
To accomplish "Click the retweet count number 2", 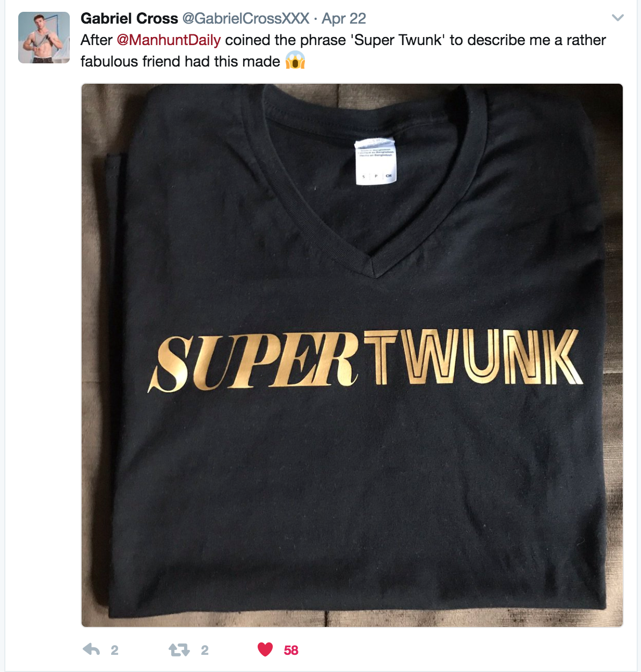I will pyautogui.click(x=205, y=651).
